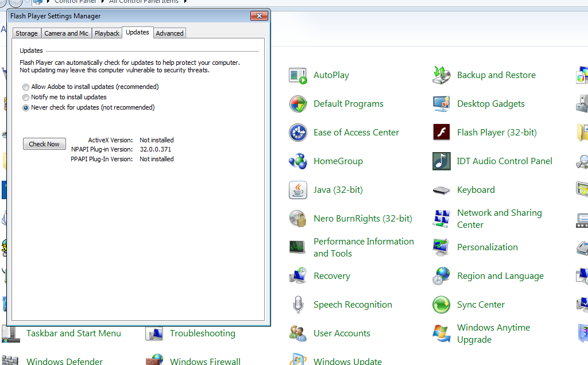Open the AutoPlay icon

tap(298, 75)
